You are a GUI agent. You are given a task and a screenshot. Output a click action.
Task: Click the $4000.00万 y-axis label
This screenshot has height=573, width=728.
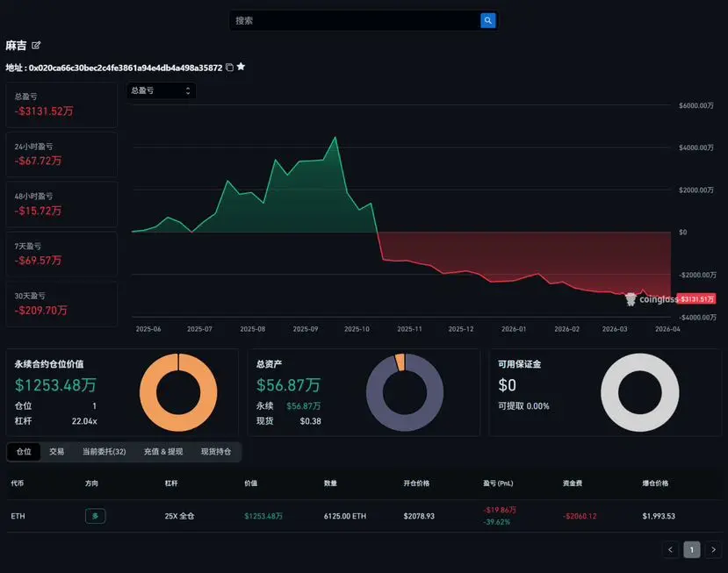click(x=696, y=147)
